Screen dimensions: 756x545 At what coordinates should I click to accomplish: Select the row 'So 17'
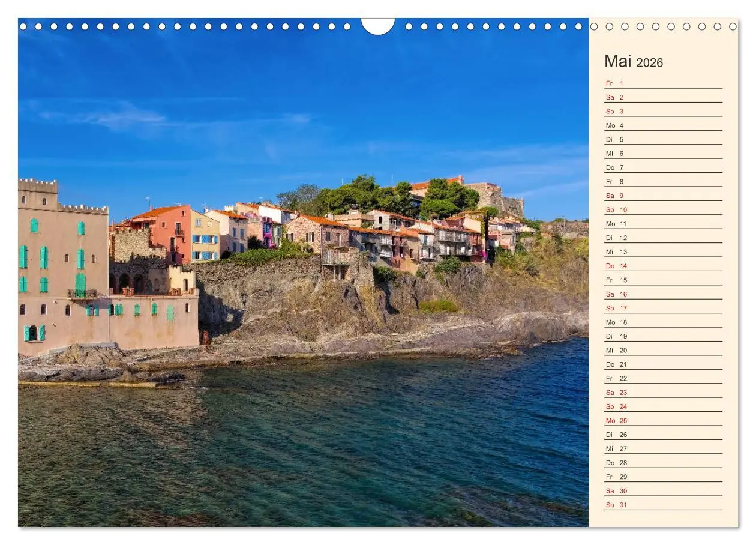663,308
